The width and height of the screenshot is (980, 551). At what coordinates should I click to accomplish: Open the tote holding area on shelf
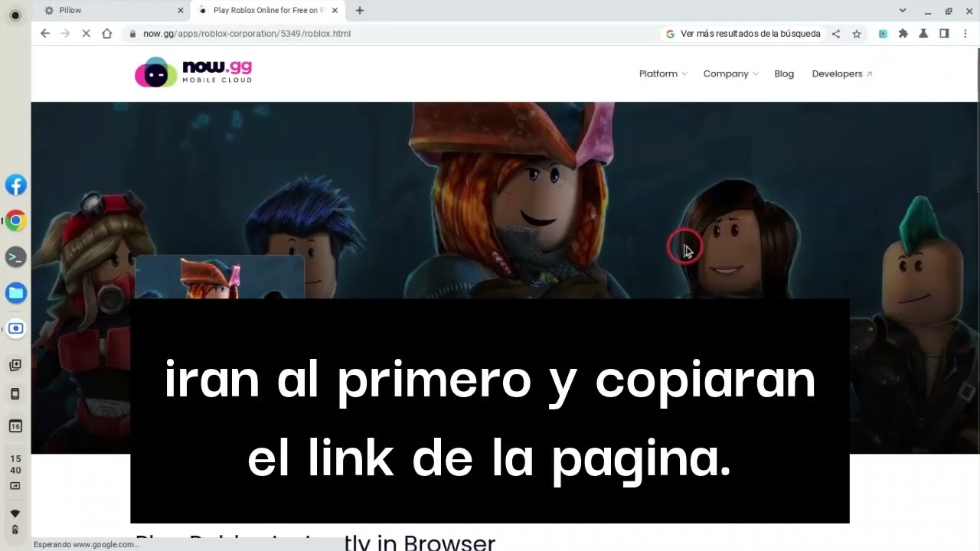pos(15,365)
